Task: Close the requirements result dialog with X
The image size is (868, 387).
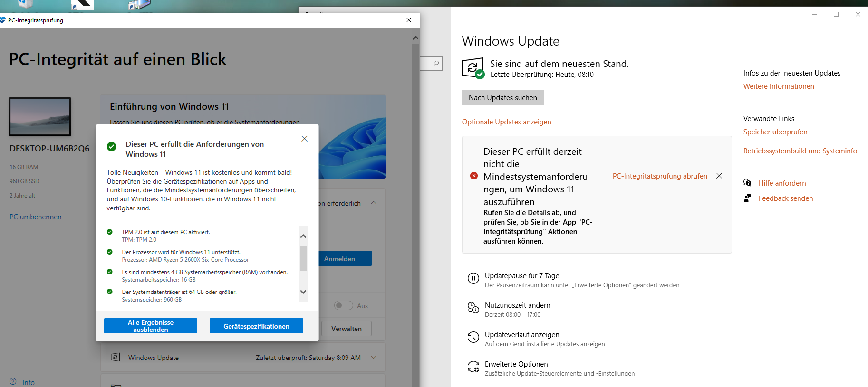Action: [305, 139]
